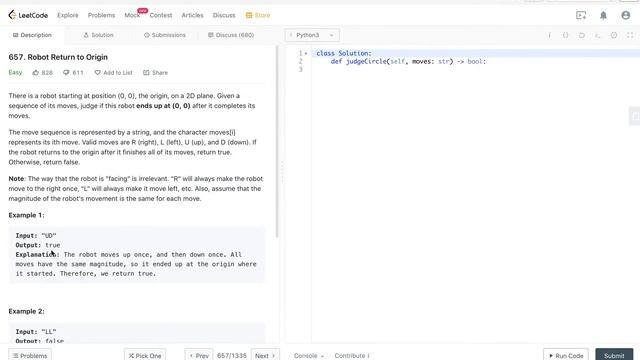Screen dimensions: 640x360
Task: Navigate to Articles
Action: tap(192, 15)
